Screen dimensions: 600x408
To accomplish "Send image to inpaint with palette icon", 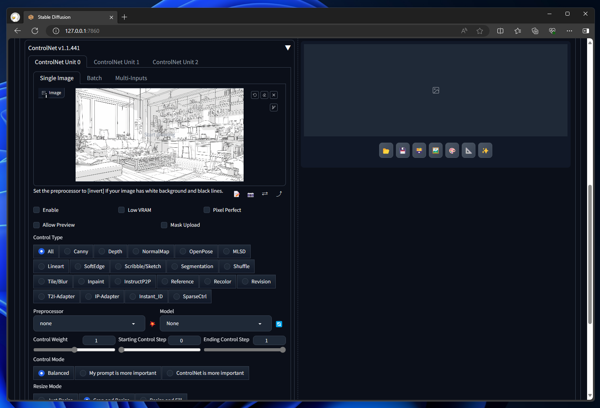I will [x=452, y=150].
